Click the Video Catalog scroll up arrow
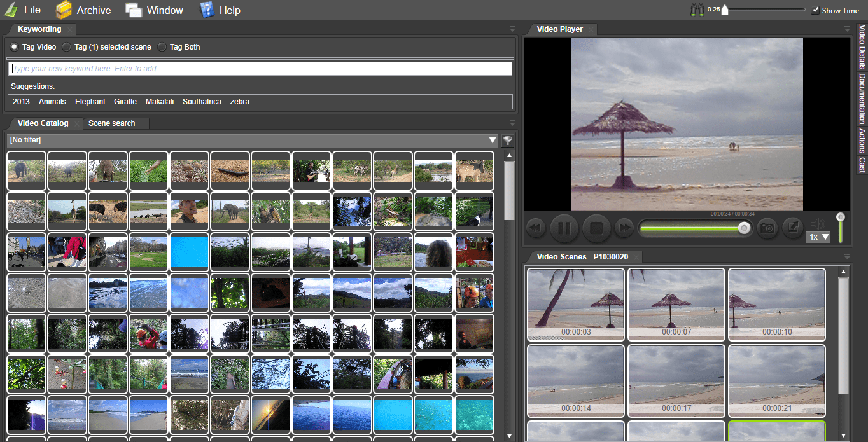The image size is (868, 442). click(x=509, y=155)
